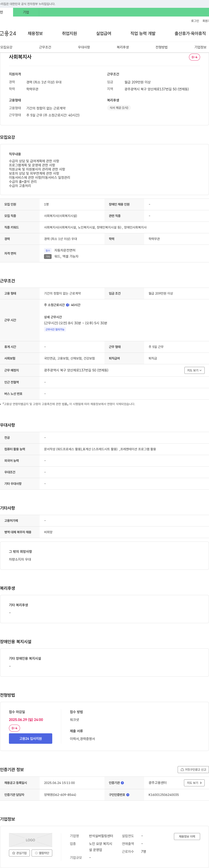Click the contact 양채영(062-609-8544)
The image size is (209, 868).
coord(60,795)
